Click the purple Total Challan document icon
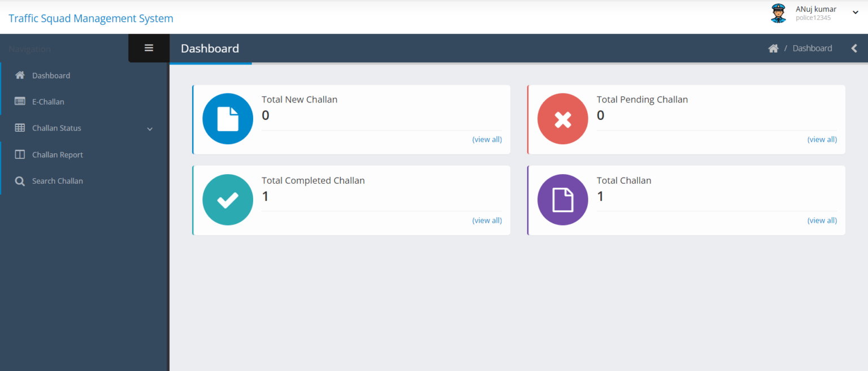This screenshot has width=868, height=371. [x=563, y=200]
